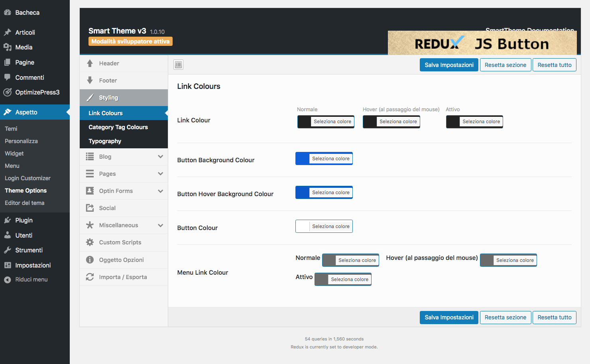Expand the Miscellaneous section chevron
590x364 pixels.
pyautogui.click(x=160, y=225)
